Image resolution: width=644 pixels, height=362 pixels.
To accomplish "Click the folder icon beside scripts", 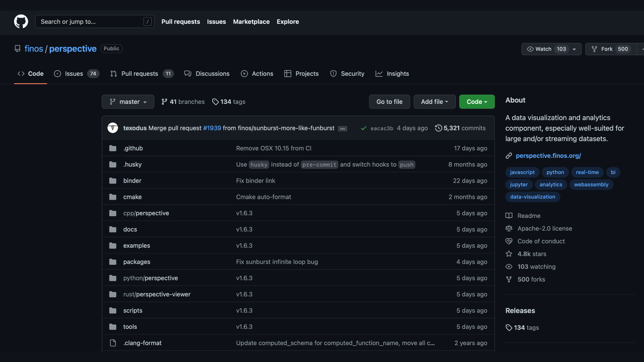I will tap(113, 311).
